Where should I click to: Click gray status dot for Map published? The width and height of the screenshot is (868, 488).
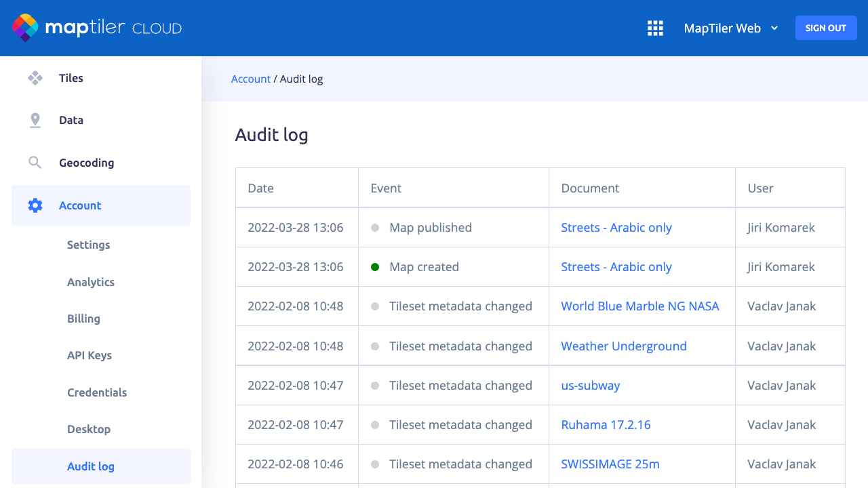point(375,228)
